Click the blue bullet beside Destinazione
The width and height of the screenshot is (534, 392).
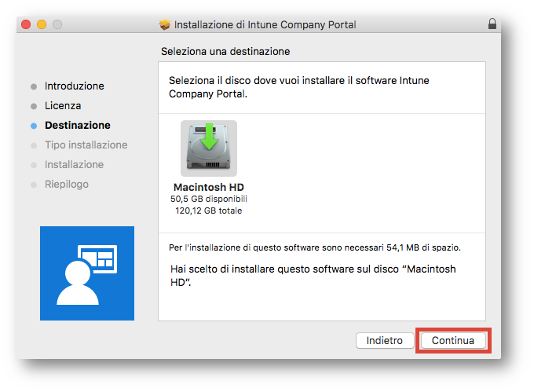point(34,126)
